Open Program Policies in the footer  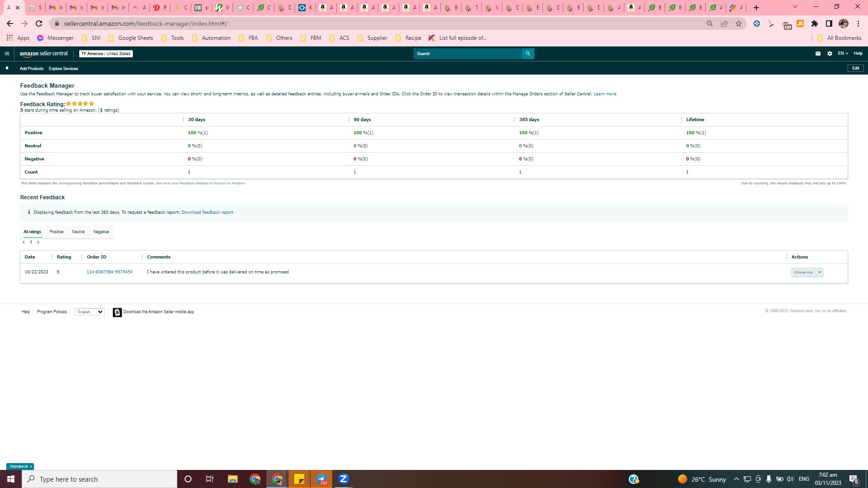tap(52, 312)
